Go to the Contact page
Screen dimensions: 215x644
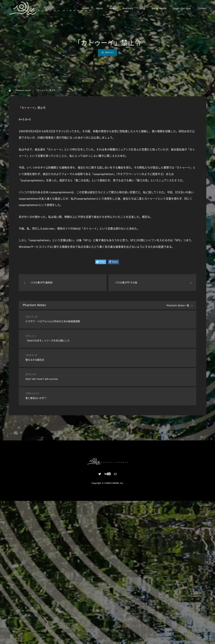pos(202,9)
